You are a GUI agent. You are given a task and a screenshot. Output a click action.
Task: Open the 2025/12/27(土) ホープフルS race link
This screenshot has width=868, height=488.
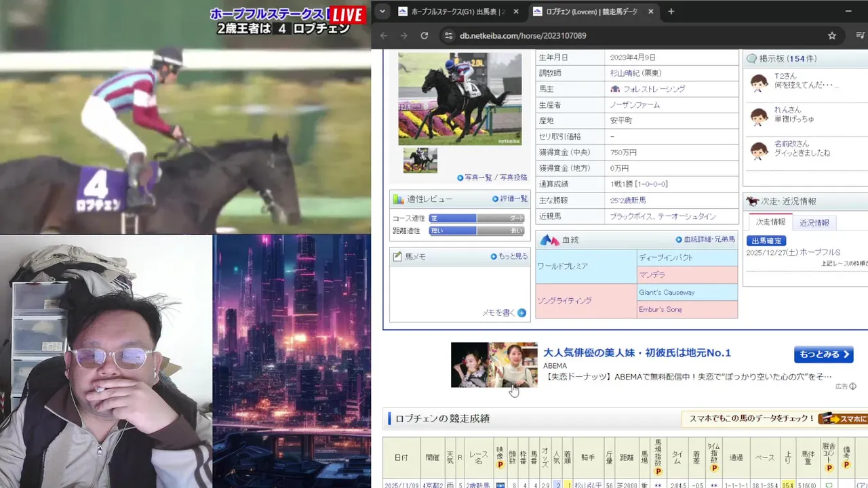coord(793,252)
